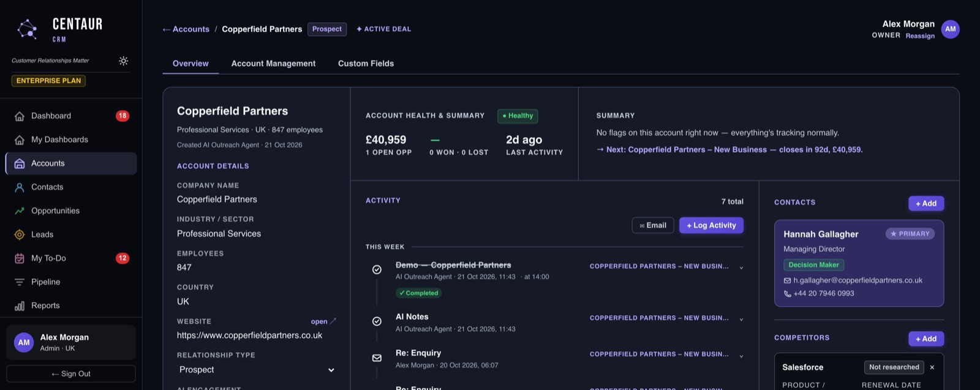
Task: Click the AM avatar at top right
Action: [950, 29]
